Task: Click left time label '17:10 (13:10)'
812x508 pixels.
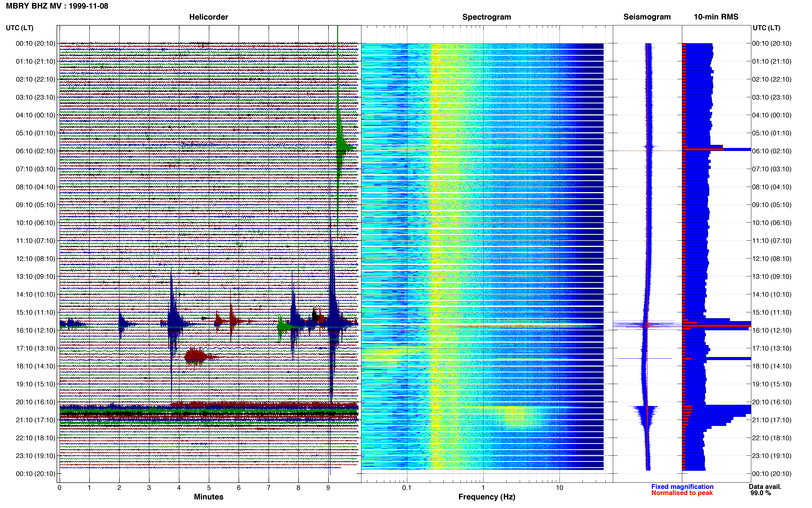Action: point(36,348)
